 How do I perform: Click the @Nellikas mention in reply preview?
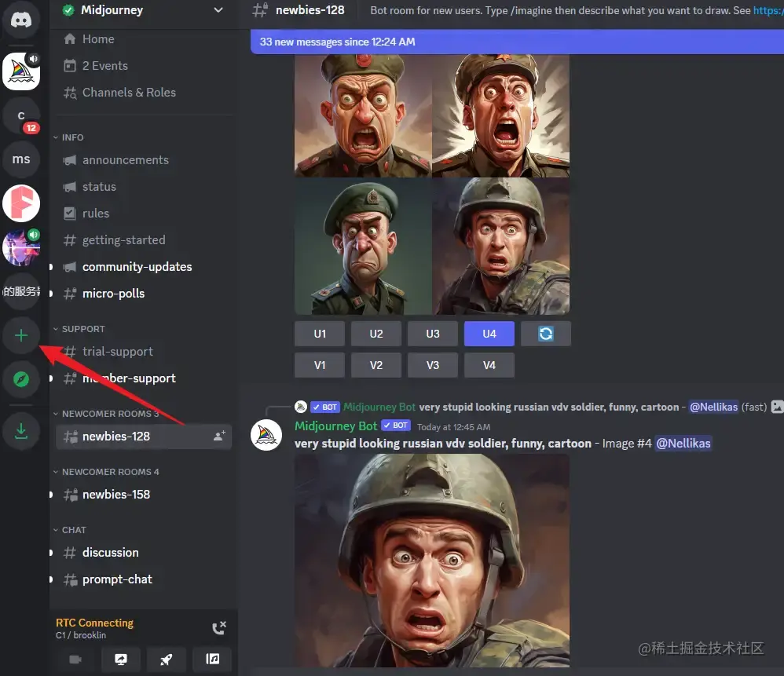[x=713, y=407]
